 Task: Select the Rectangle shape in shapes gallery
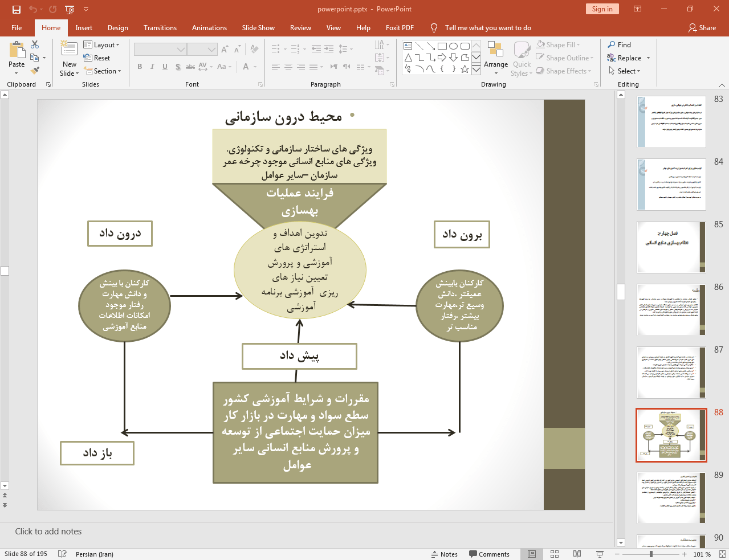442,46
